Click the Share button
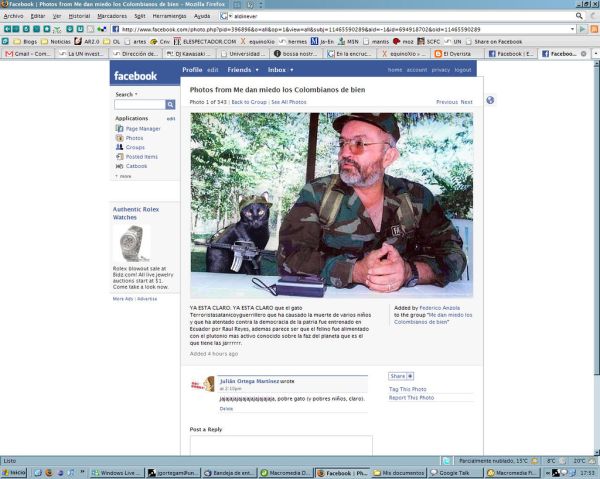 coord(401,376)
